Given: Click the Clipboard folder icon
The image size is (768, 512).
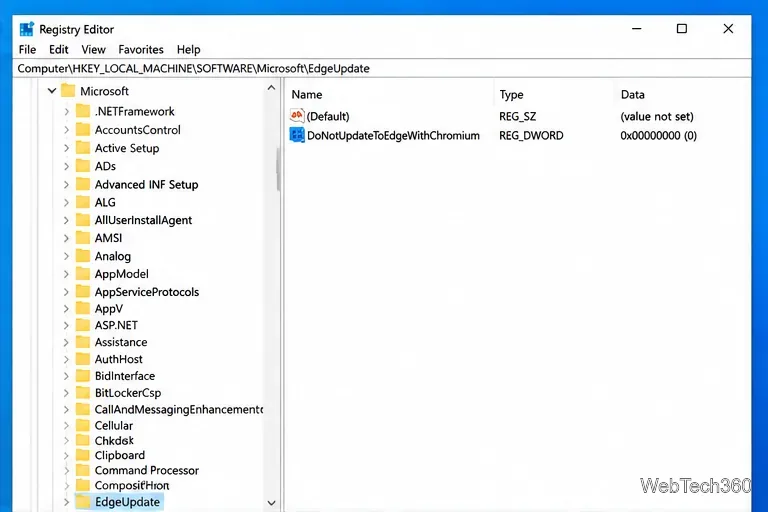Looking at the screenshot, I should pyautogui.click(x=83, y=455).
